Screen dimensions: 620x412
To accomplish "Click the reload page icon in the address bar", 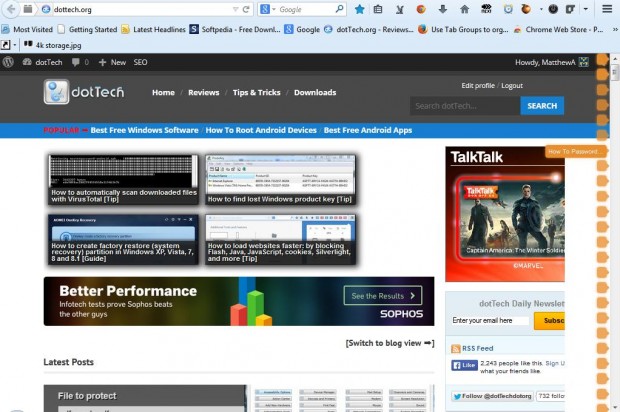I will 246,9.
